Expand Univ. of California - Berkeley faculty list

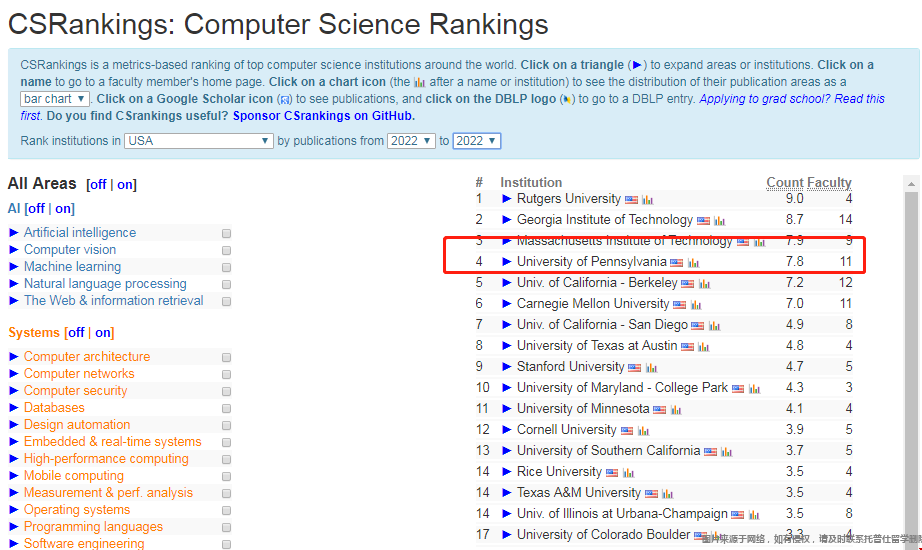click(x=507, y=283)
